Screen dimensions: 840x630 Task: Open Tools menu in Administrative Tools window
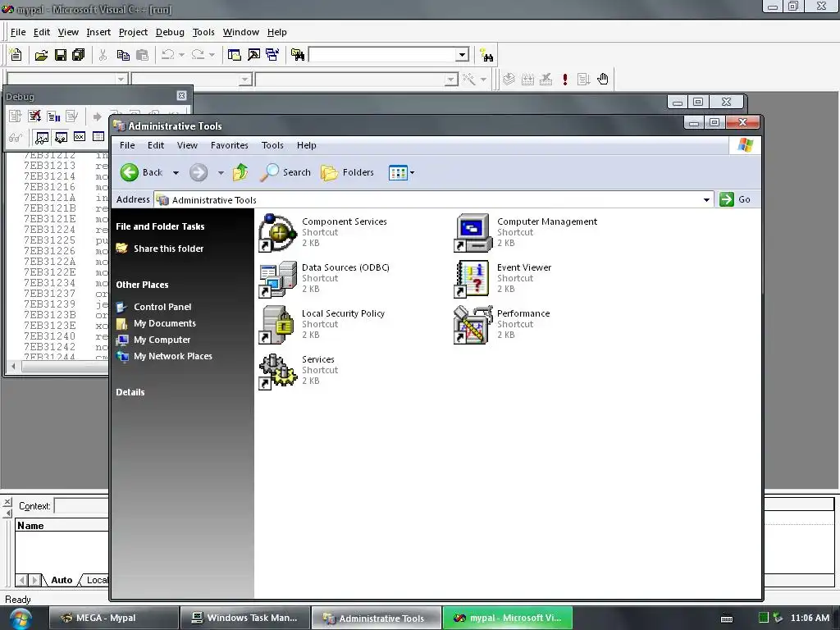(272, 145)
